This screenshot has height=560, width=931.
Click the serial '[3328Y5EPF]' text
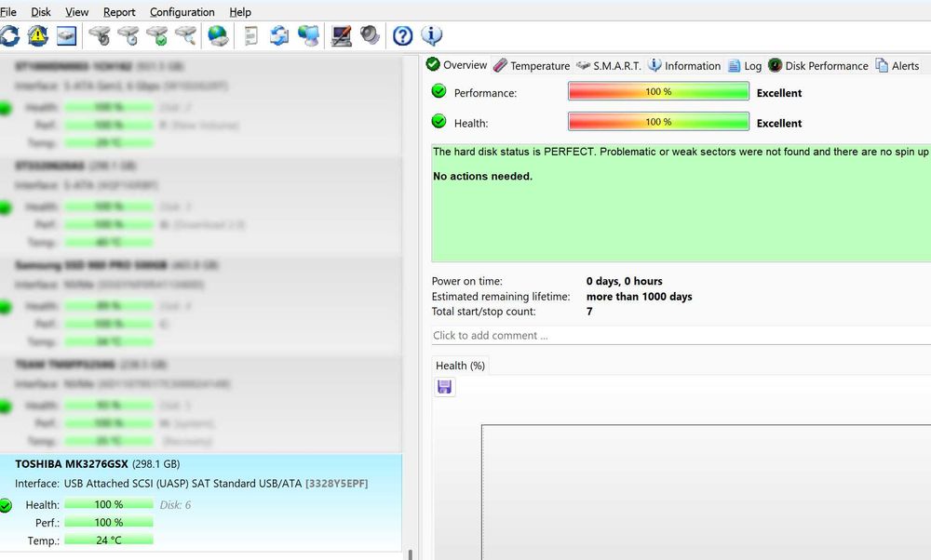click(x=337, y=484)
